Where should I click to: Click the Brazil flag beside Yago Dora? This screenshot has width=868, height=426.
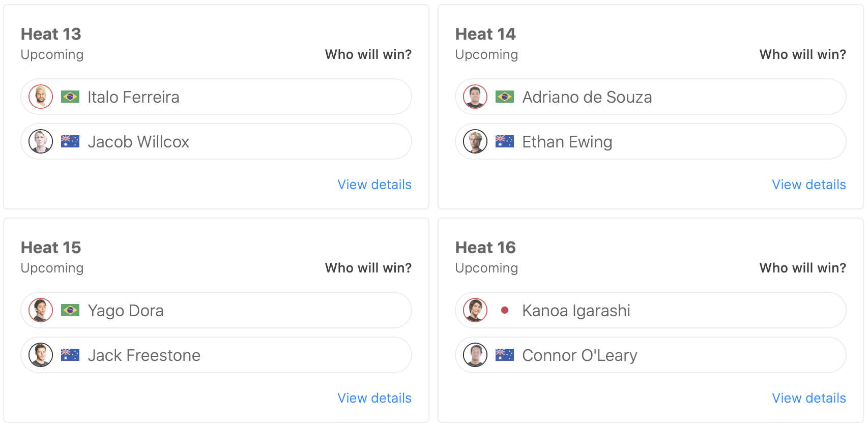click(x=70, y=310)
